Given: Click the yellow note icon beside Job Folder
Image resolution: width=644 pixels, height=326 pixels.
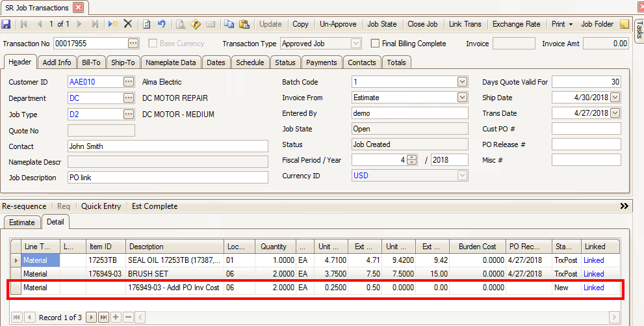Looking at the screenshot, I should pos(624,24).
